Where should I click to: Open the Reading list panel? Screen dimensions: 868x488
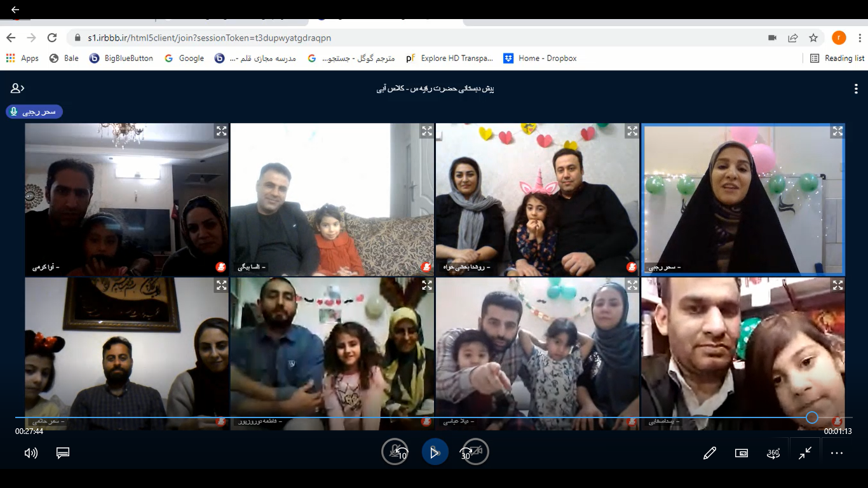pos(837,58)
